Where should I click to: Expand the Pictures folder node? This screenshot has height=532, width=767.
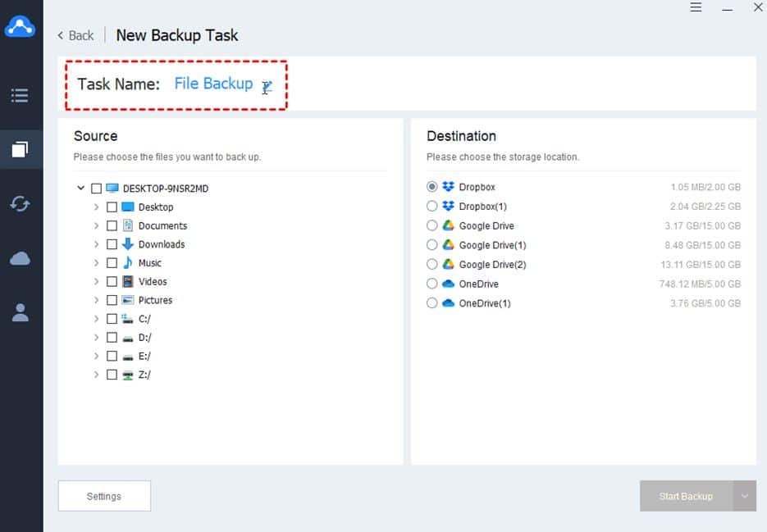(x=96, y=300)
